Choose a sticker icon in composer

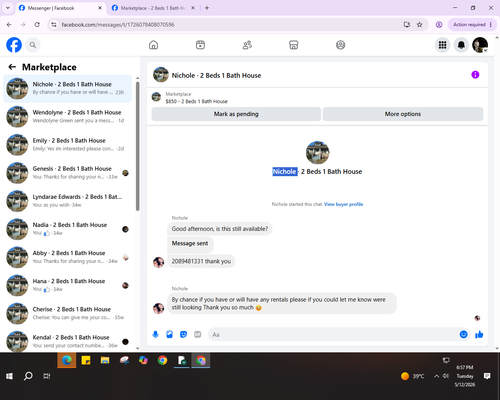pos(183,334)
